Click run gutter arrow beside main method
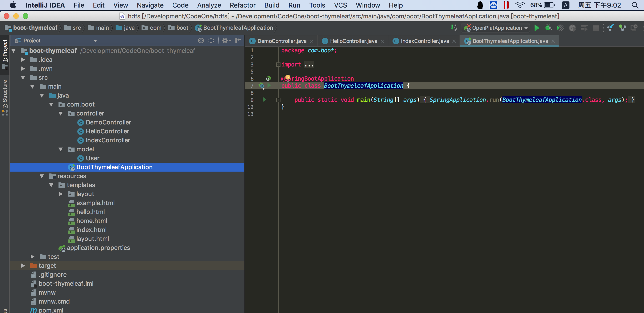This screenshot has height=313, width=644. (x=264, y=100)
